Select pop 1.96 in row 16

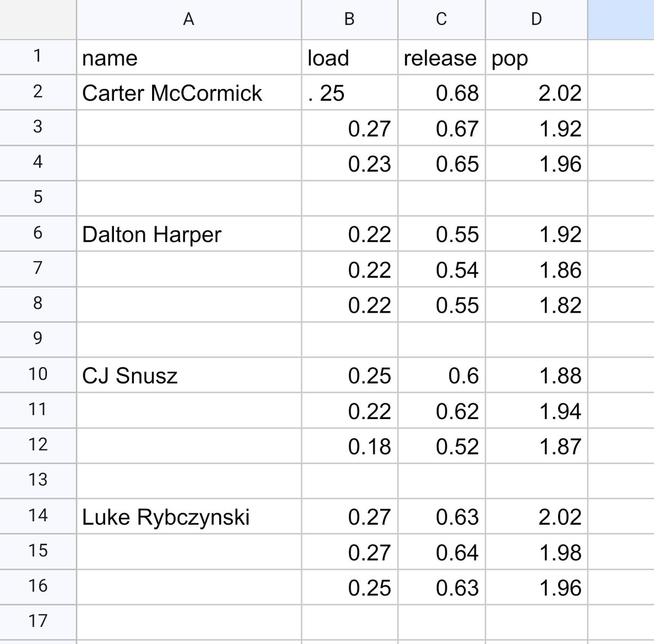click(536, 586)
